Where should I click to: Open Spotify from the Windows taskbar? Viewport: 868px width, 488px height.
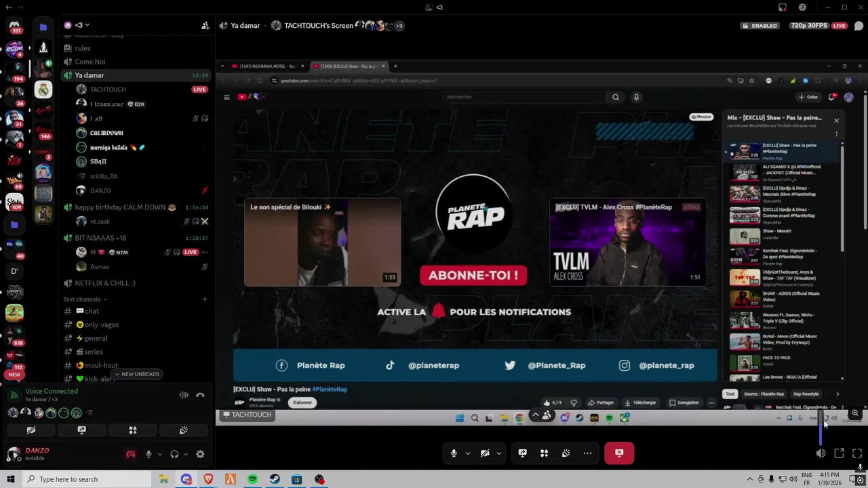pyautogui.click(x=252, y=479)
